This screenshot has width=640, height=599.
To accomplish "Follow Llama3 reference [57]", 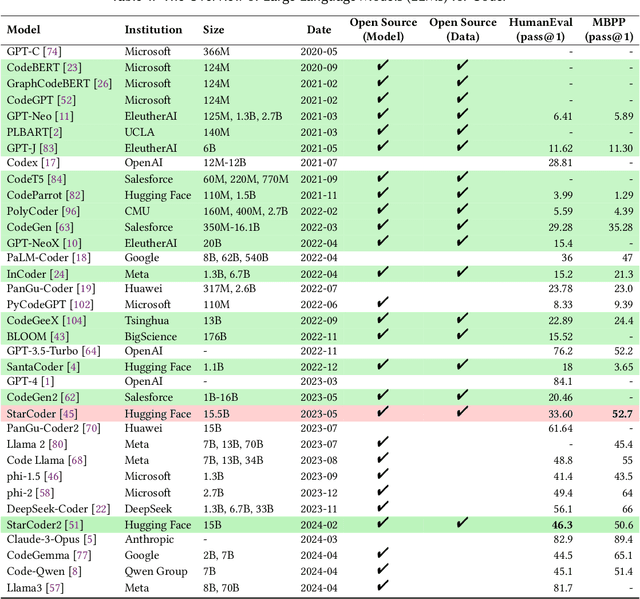I will click(55, 588).
